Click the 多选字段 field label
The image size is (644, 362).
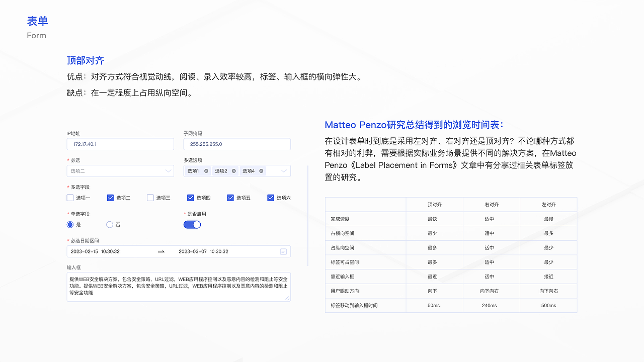coord(80,187)
